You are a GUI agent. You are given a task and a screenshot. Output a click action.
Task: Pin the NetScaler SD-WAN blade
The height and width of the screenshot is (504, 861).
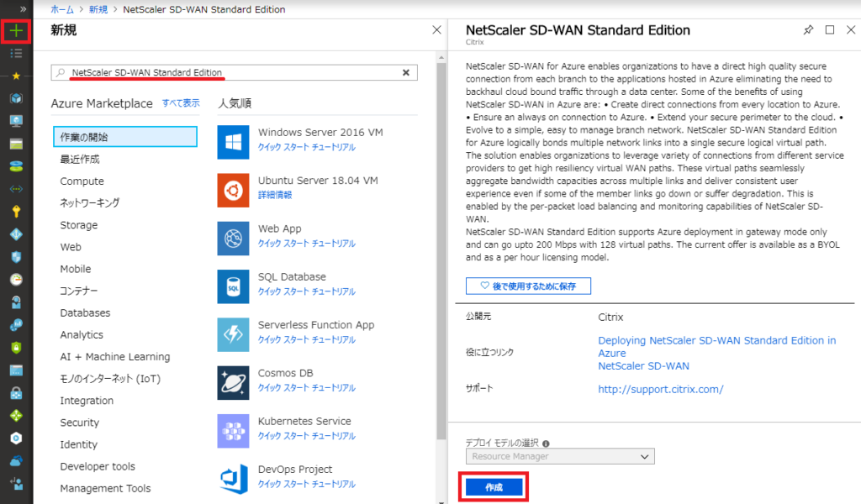(808, 29)
